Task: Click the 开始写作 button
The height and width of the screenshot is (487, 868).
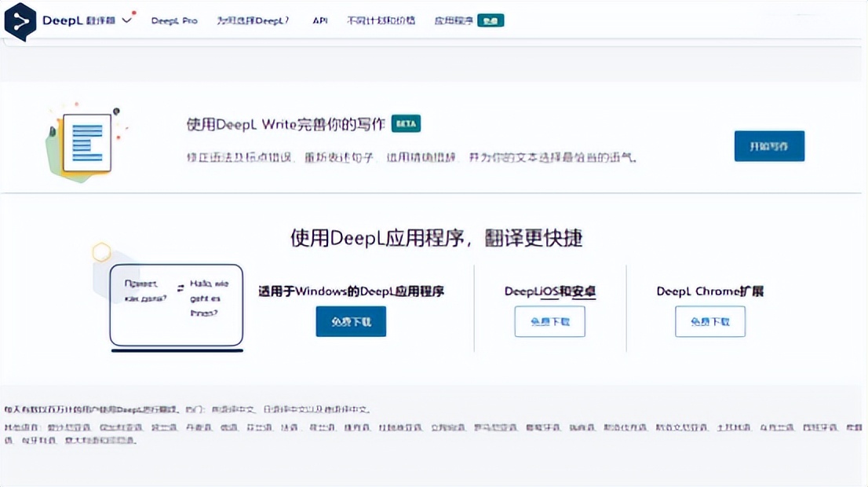Action: click(769, 146)
